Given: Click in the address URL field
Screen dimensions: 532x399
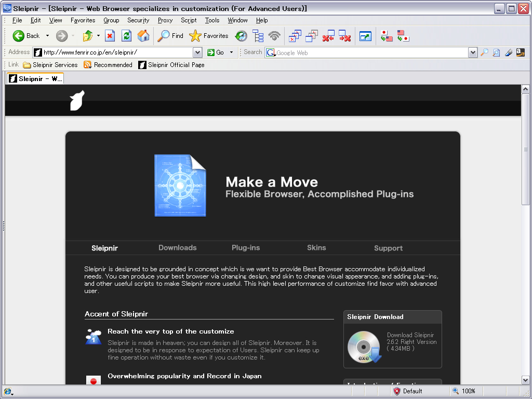Looking at the screenshot, I should point(118,52).
